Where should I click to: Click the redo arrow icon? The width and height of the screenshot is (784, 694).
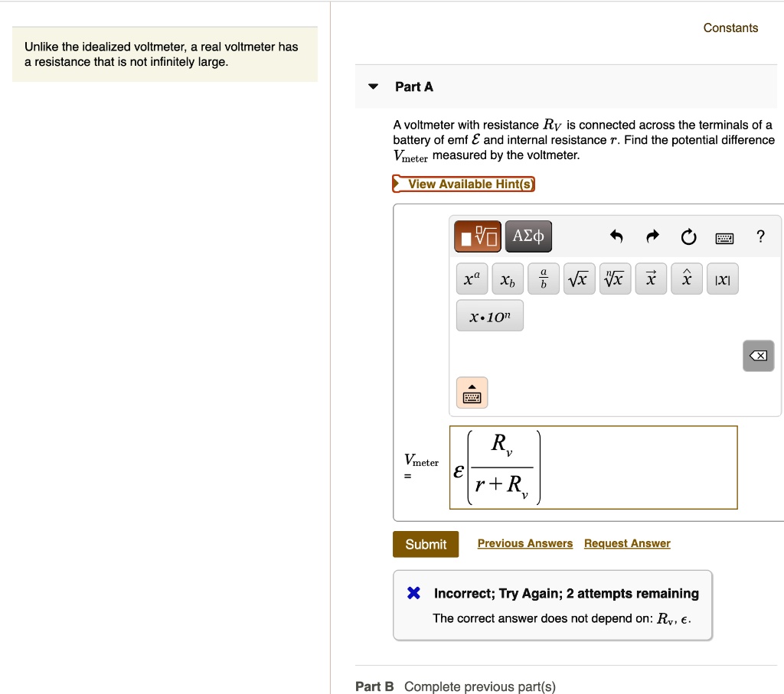(652, 237)
